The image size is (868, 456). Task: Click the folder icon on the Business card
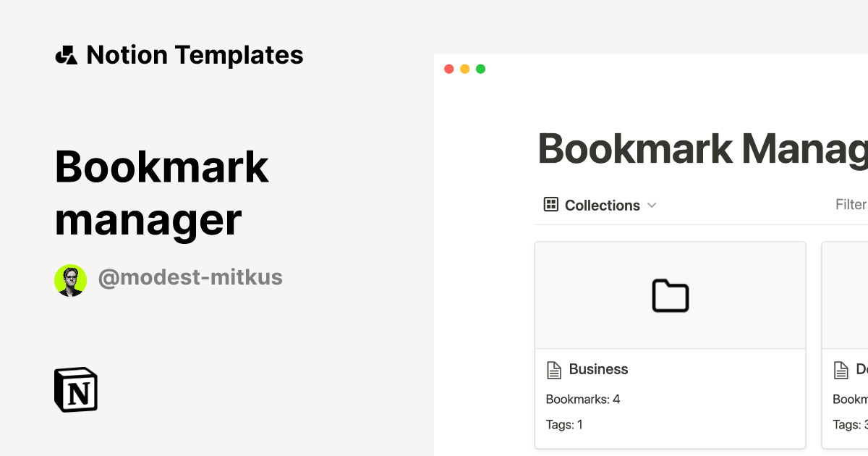pyautogui.click(x=671, y=295)
